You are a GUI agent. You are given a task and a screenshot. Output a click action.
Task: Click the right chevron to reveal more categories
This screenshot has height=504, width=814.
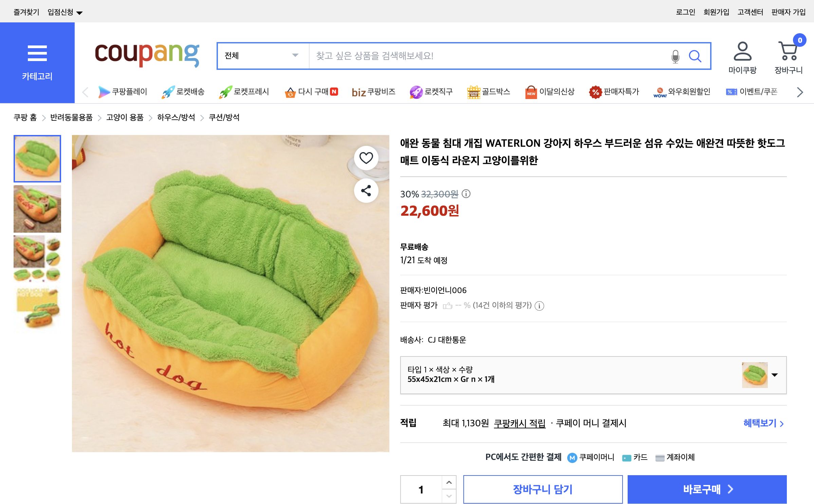point(799,92)
